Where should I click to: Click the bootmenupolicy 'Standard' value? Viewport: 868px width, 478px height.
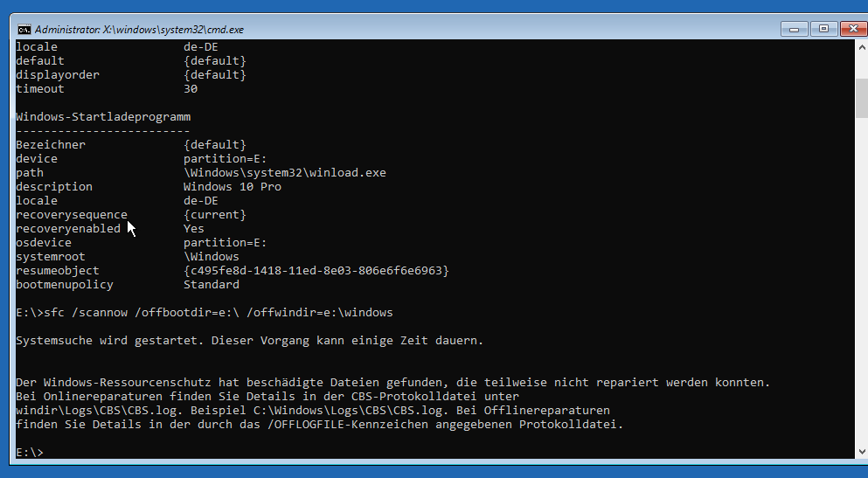(211, 284)
